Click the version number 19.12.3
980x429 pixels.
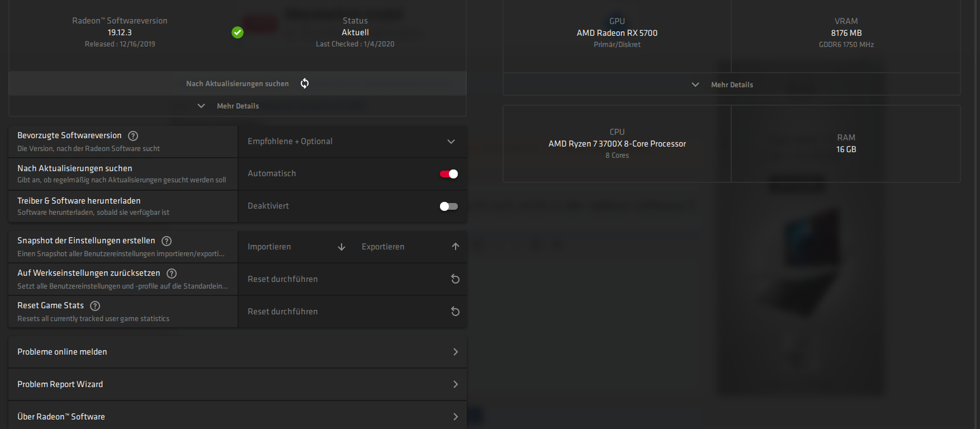[x=120, y=32]
